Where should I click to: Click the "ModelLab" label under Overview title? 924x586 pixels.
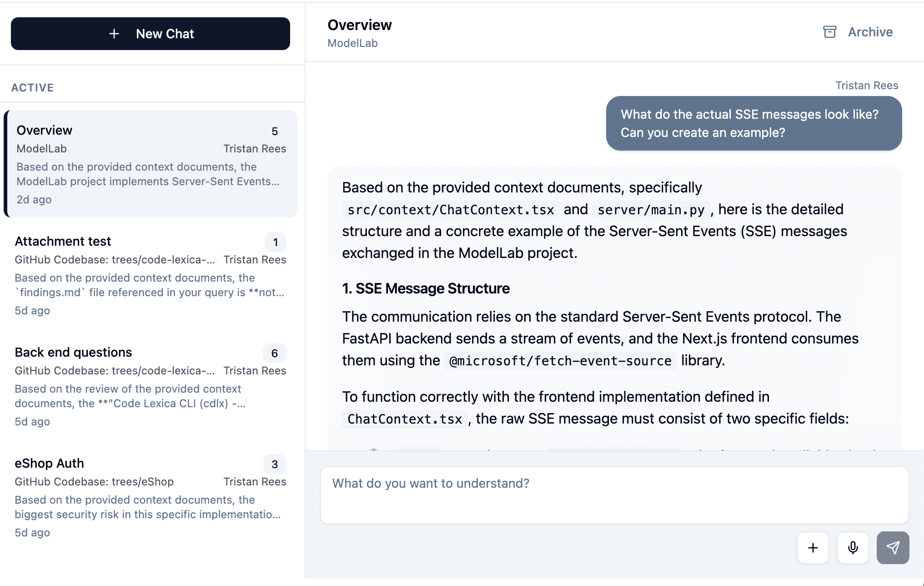(x=352, y=43)
